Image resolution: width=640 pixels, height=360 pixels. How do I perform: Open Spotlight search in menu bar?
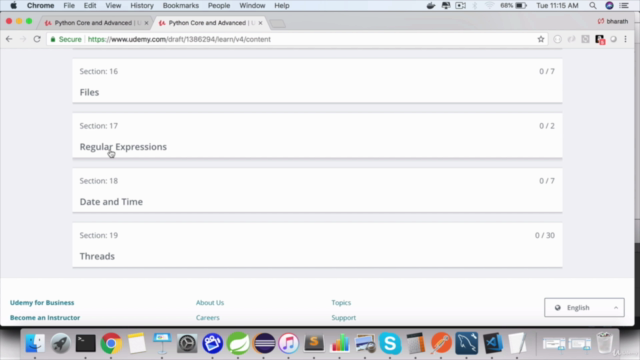click(x=593, y=6)
